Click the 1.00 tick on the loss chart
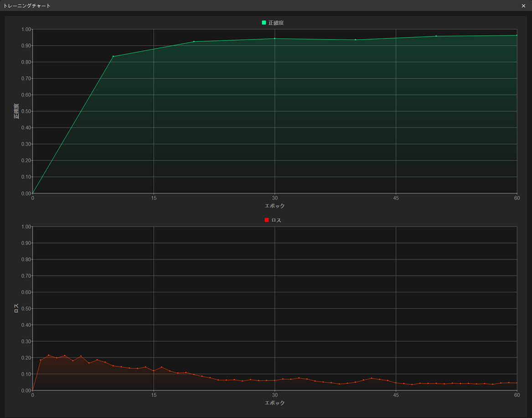This screenshot has height=418, width=532. [x=26, y=226]
